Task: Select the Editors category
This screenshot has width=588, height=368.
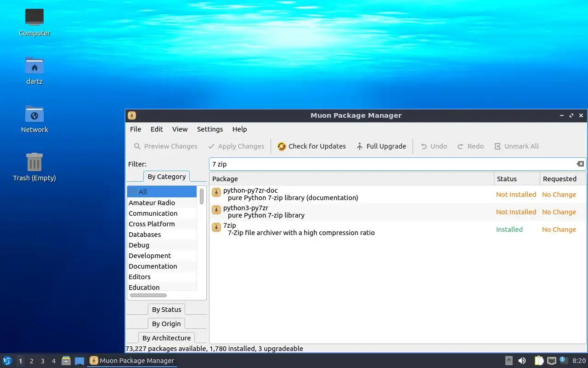Action: tap(162, 277)
